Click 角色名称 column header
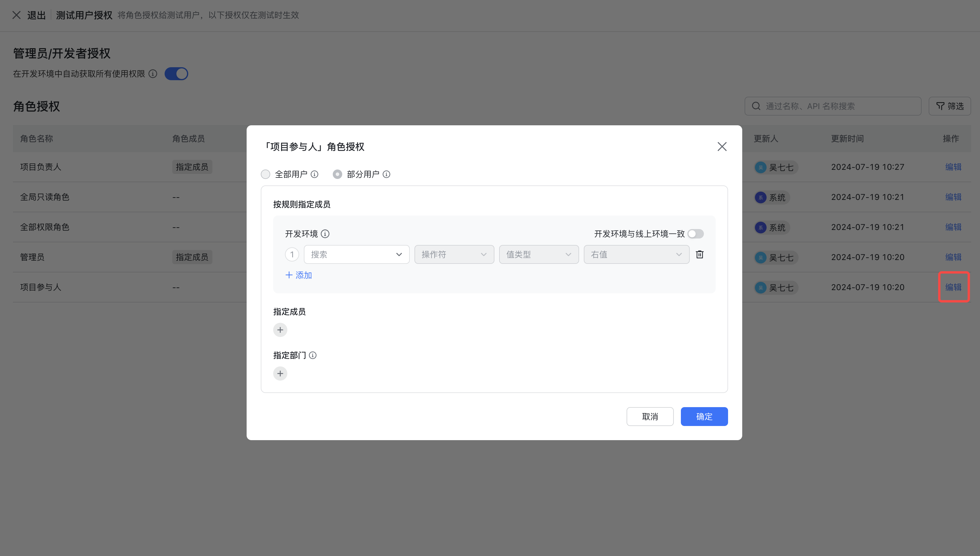The image size is (980, 556). pos(36,139)
